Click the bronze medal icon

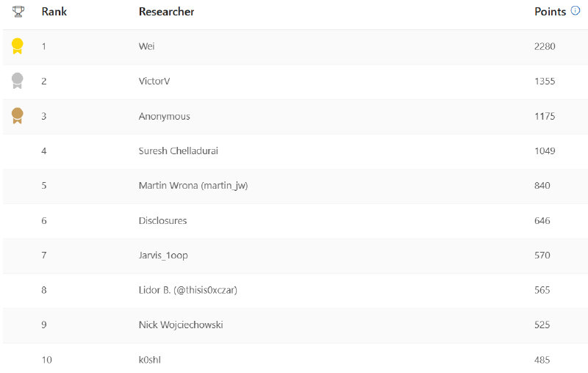18,116
